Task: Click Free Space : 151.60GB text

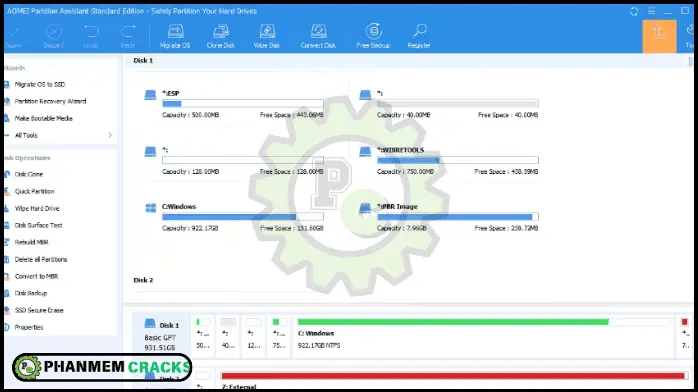Action: click(x=292, y=228)
